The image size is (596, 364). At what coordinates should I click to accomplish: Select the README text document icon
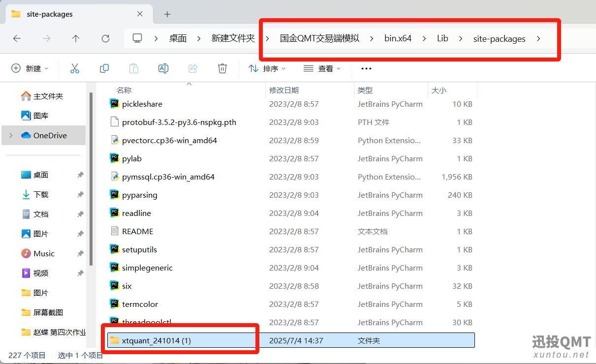(114, 231)
